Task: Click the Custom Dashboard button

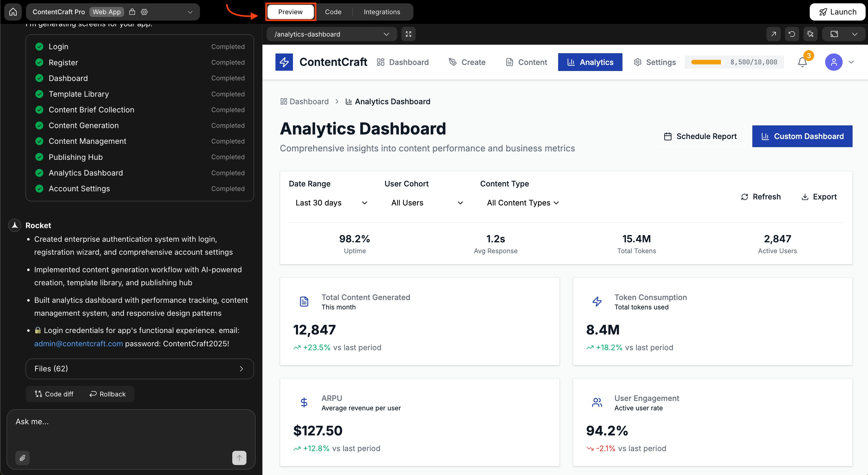Action: [x=802, y=136]
